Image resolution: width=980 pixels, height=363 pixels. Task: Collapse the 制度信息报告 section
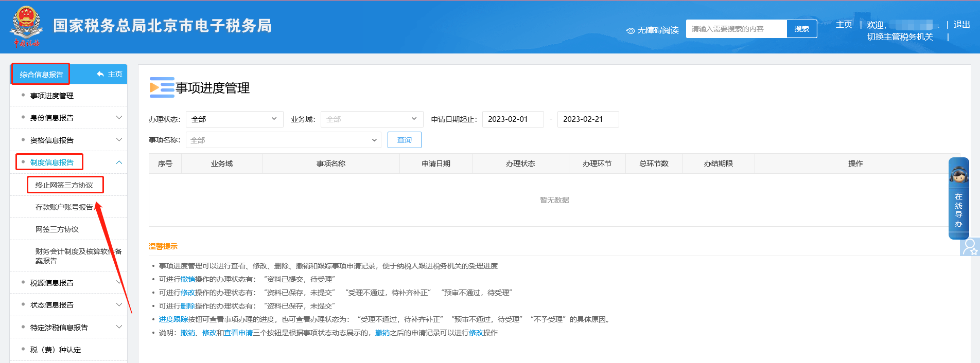(x=119, y=162)
